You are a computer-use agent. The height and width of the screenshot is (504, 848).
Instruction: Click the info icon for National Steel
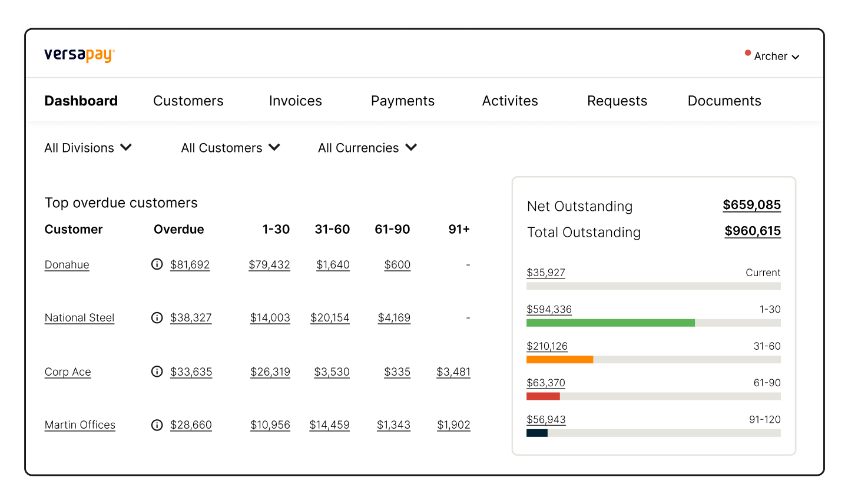[157, 318]
